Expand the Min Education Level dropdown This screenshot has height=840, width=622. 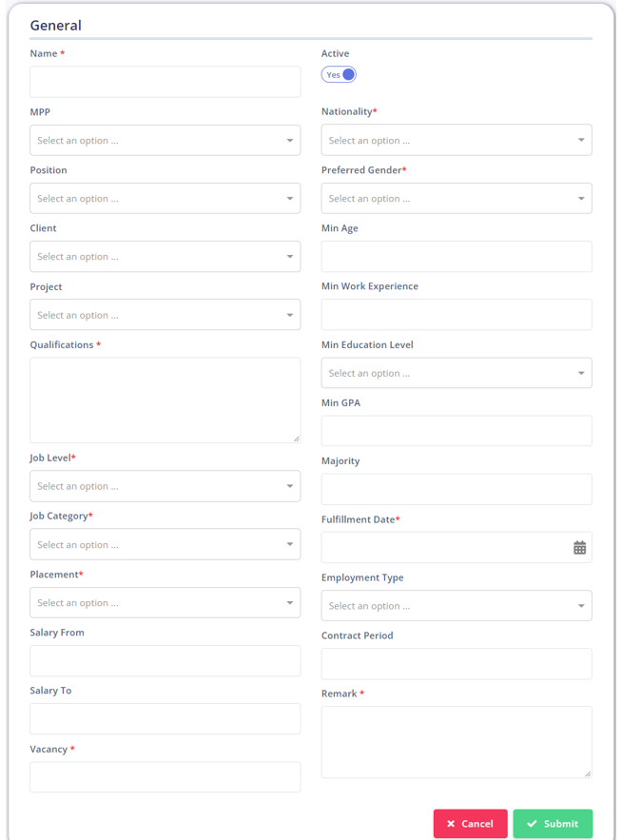coord(457,373)
